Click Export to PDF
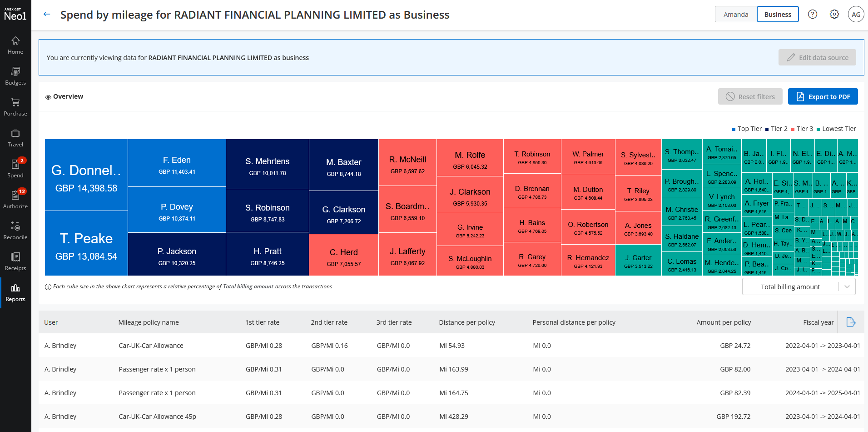The width and height of the screenshot is (868, 432). [823, 96]
